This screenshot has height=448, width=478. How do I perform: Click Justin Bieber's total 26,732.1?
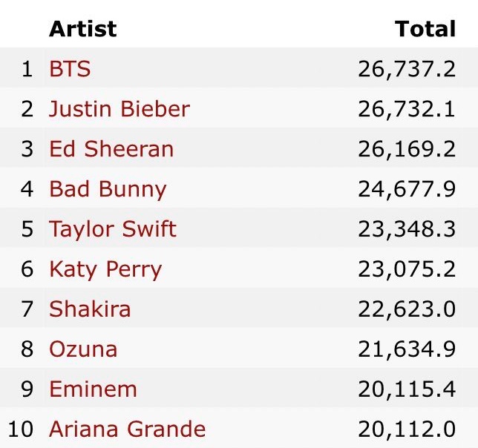tap(407, 109)
